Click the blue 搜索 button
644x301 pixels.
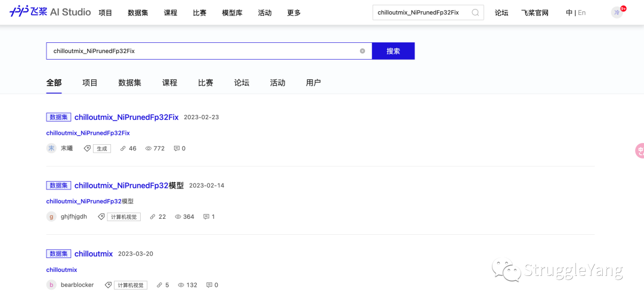394,51
